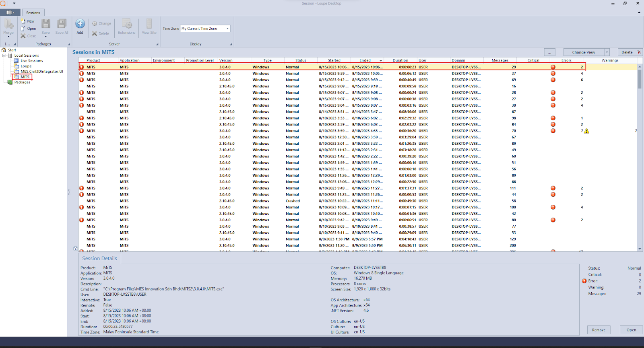Select the Session Details tab
Screen dimensions: 644x348
coord(99,258)
